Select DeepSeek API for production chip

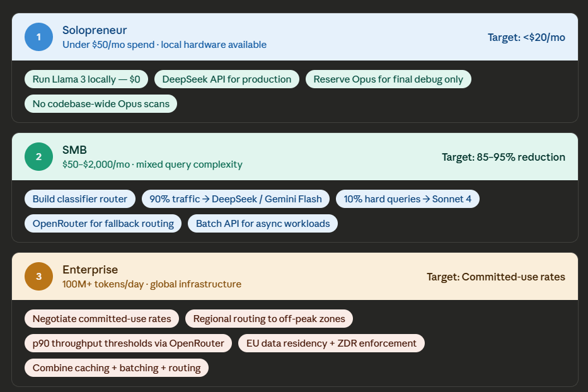point(227,79)
